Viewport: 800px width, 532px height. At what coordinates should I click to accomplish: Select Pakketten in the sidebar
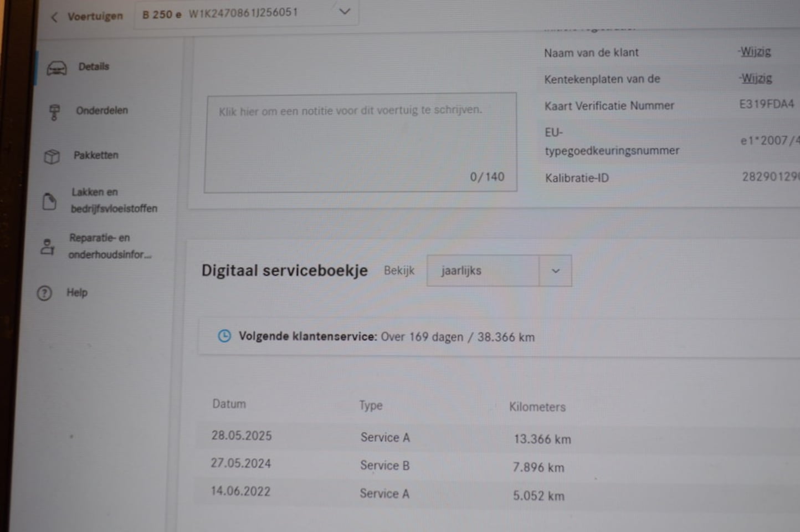[x=96, y=155]
